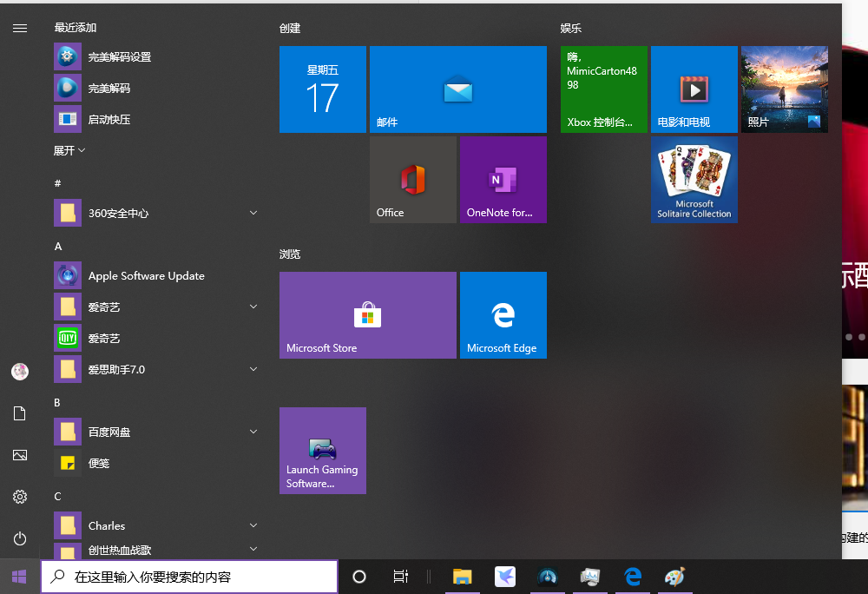Launch the OneNote tile
Screen dimensions: 868x594
[503, 180]
